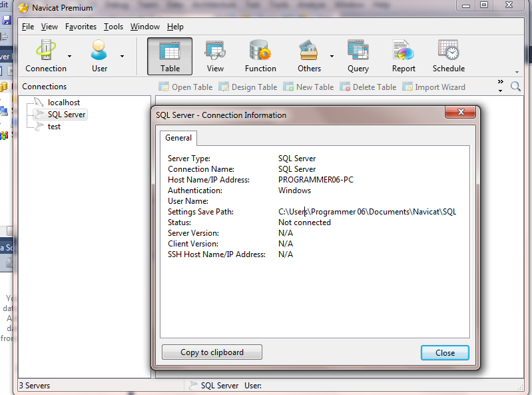Show more object toolbar items chevron
532x395 pixels.
point(501,81)
